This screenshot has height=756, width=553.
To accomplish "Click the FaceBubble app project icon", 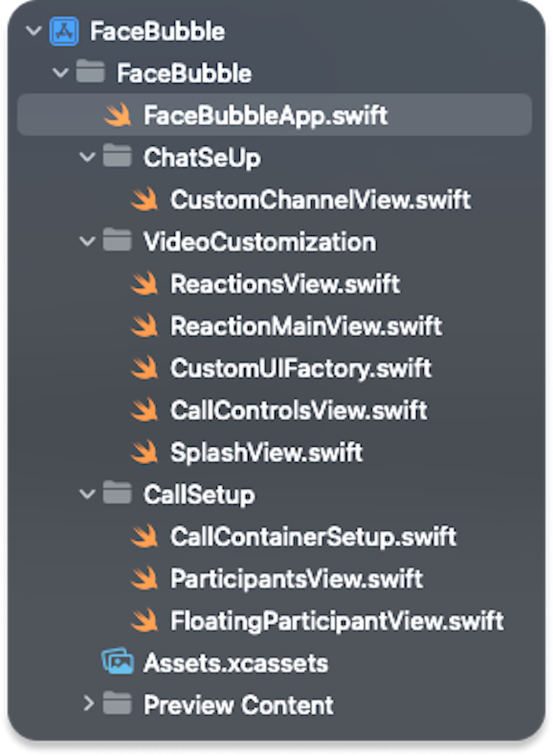I will pyautogui.click(x=64, y=31).
